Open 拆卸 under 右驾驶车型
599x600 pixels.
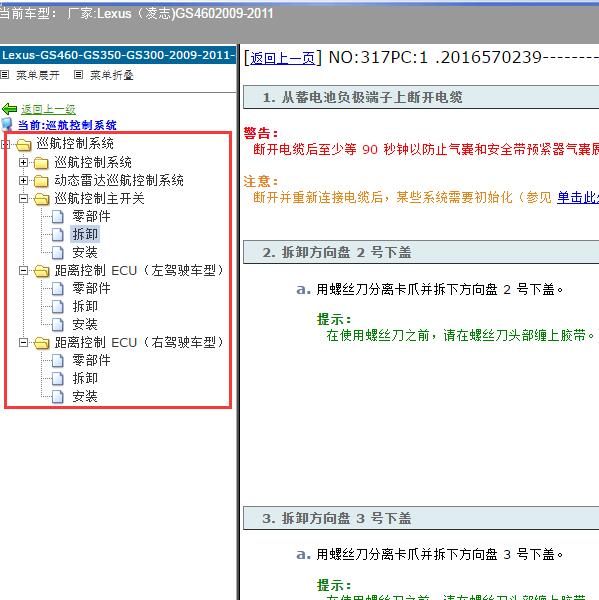pos(85,378)
